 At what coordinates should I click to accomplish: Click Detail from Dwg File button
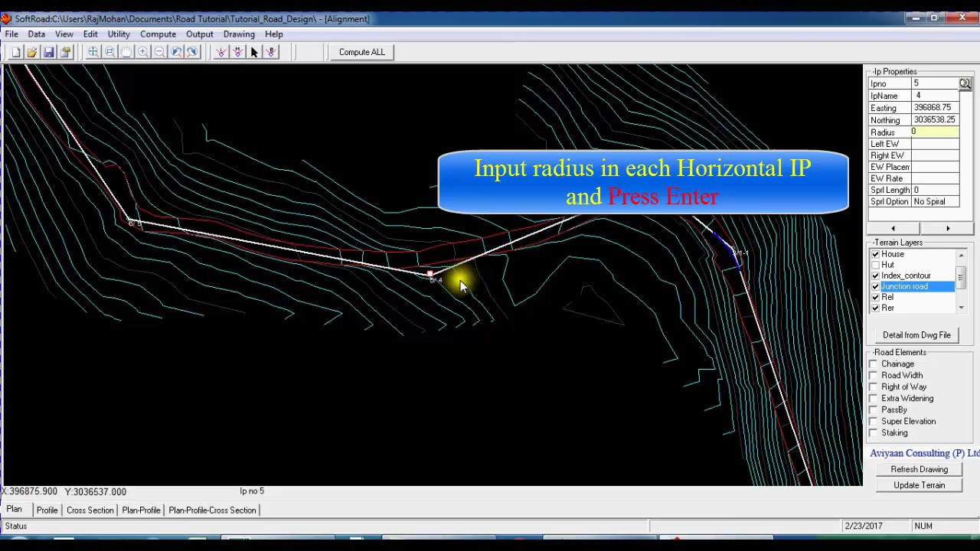[916, 335]
